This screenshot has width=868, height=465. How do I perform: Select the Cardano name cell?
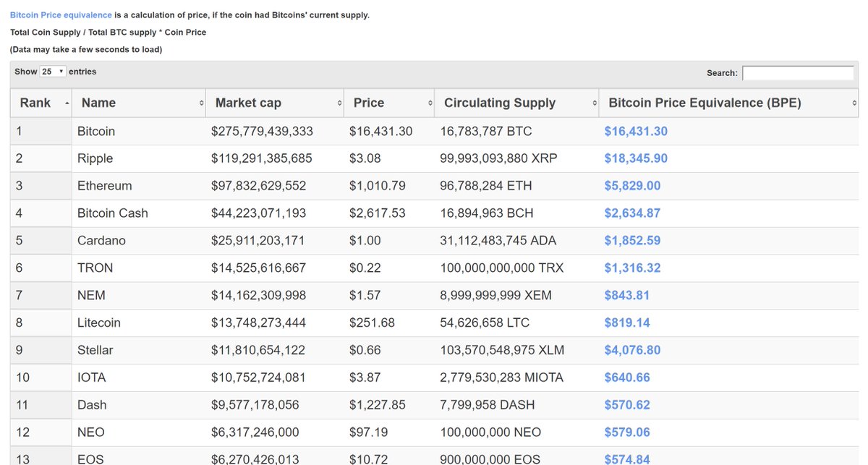tap(139, 241)
